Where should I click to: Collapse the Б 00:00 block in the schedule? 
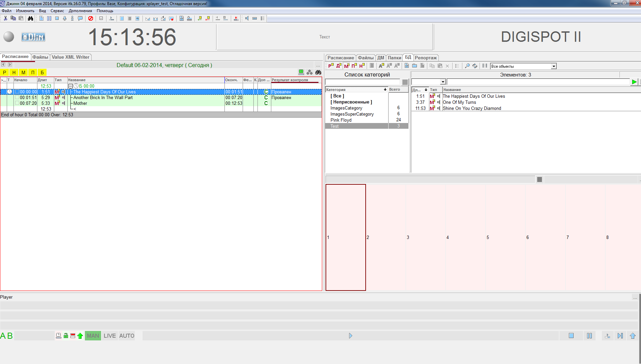[70, 86]
